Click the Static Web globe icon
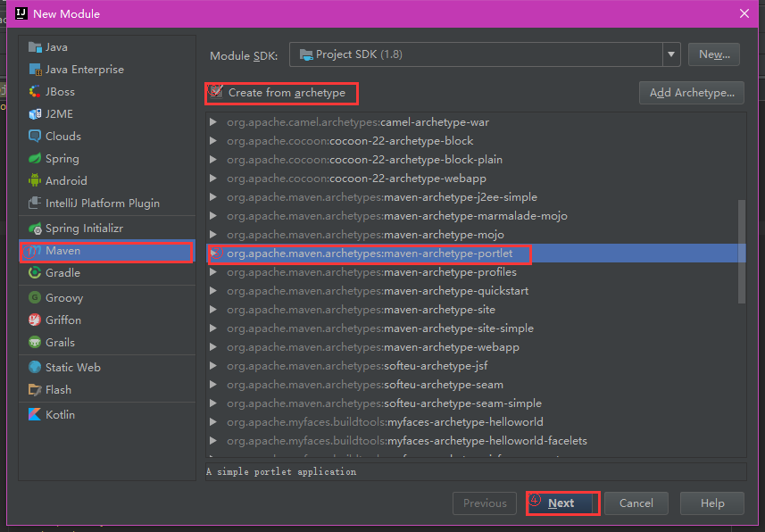The width and height of the screenshot is (765, 532). coord(35,368)
